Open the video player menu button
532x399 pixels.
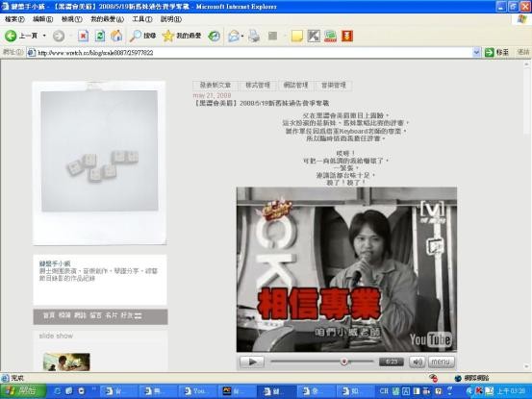click(441, 362)
